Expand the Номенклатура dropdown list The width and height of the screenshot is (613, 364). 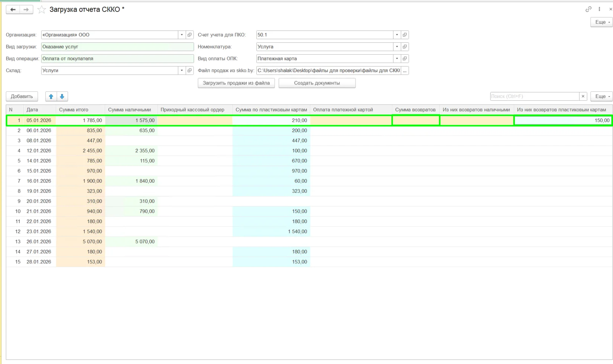(x=397, y=47)
